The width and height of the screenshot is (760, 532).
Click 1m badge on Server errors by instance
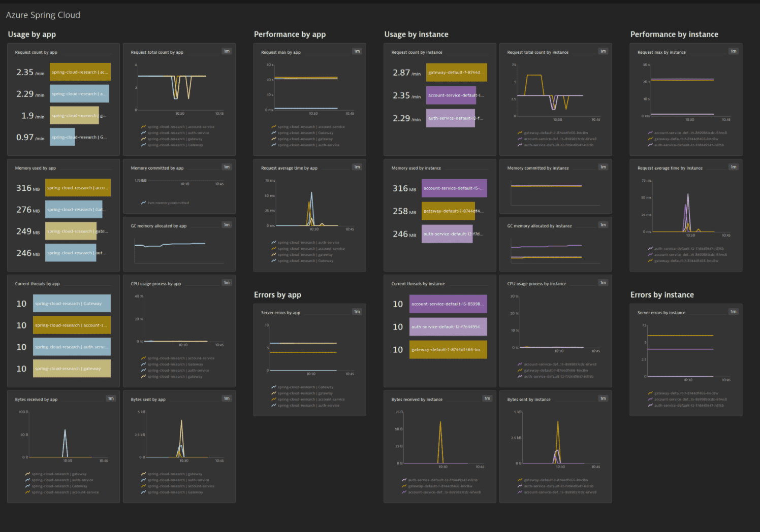point(733,312)
